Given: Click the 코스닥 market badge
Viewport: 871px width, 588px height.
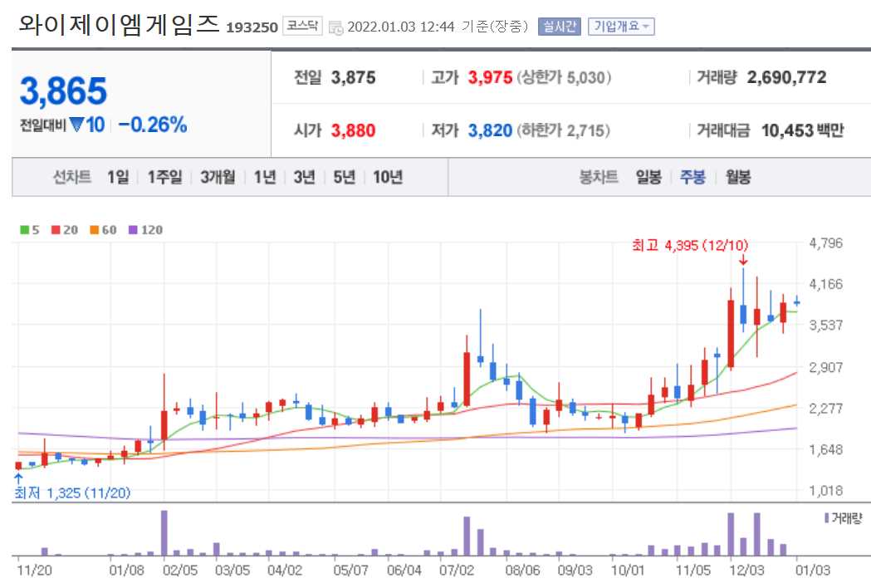Looking at the screenshot, I should (301, 25).
